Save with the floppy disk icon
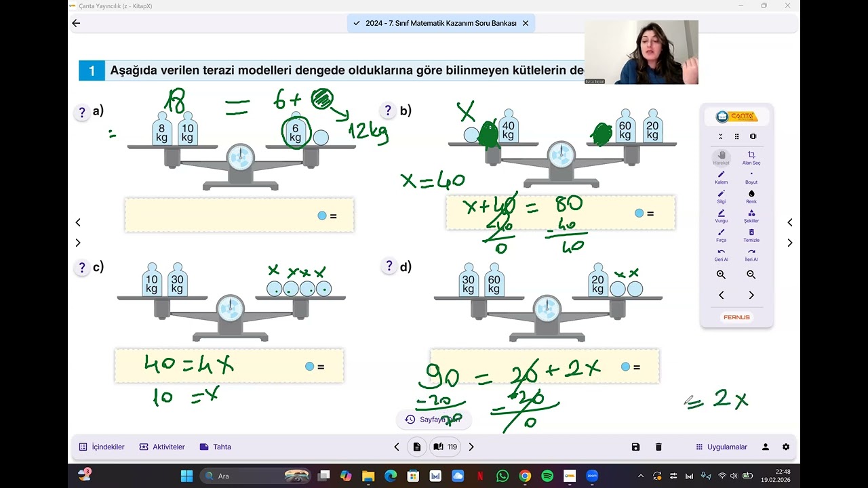 [635, 447]
